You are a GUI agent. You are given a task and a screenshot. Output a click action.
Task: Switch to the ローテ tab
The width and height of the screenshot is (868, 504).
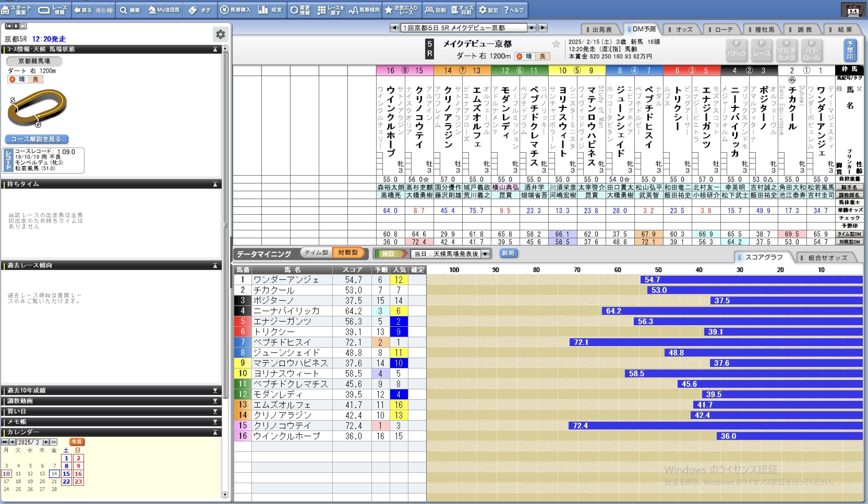pos(723,30)
